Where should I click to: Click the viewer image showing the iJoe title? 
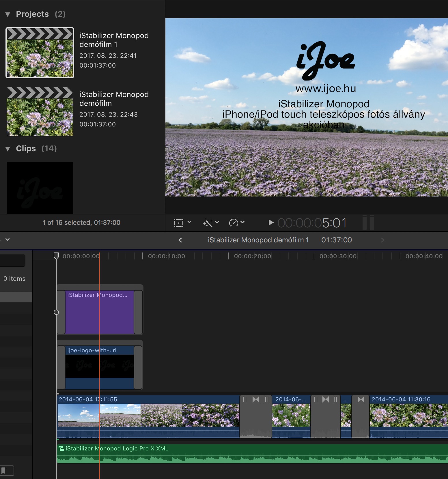tap(307, 107)
